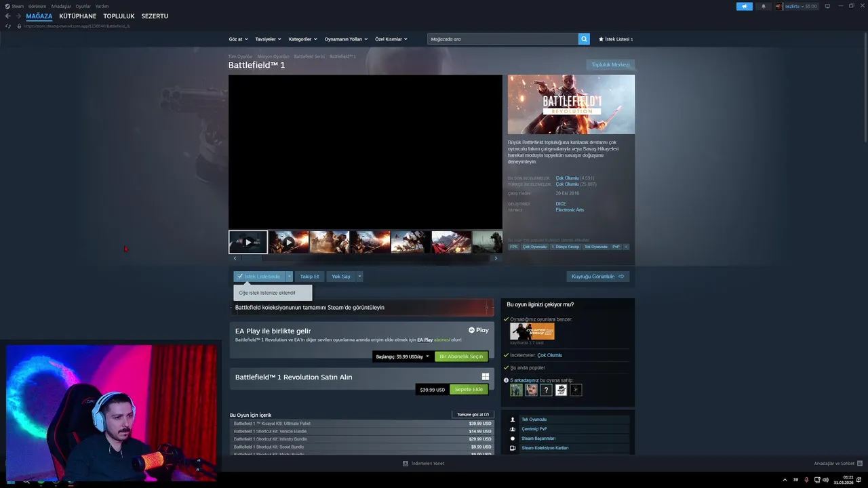868x488 pixels.
Task: Switch to the MAĞAZA tab
Action: coord(39,16)
